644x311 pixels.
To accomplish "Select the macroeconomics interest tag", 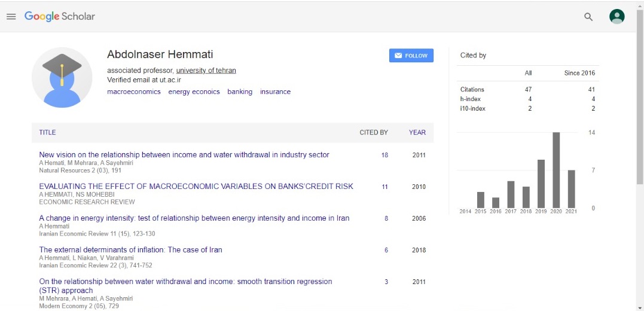I will (134, 92).
